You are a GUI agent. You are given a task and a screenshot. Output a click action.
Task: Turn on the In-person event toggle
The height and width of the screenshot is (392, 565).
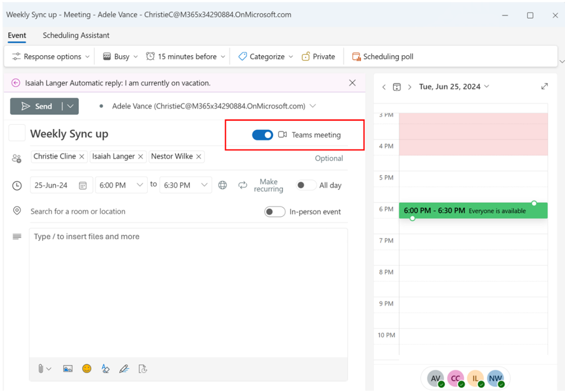[x=275, y=212]
